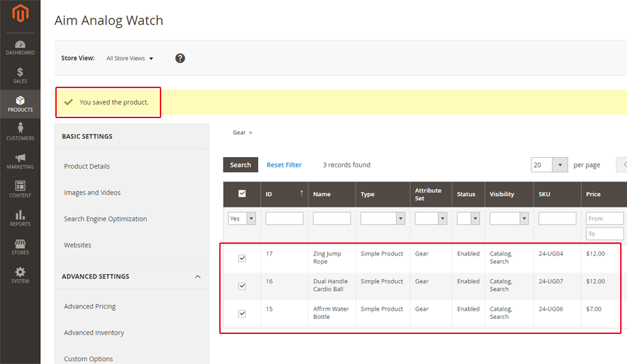Sort by the Type column header
Screen dimensions: 627x364
(x=367, y=194)
